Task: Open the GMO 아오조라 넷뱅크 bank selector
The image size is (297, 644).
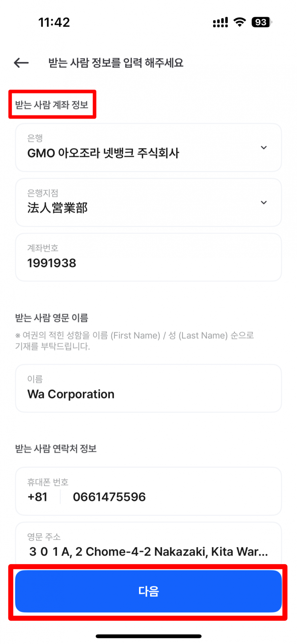Action: (x=142, y=148)
